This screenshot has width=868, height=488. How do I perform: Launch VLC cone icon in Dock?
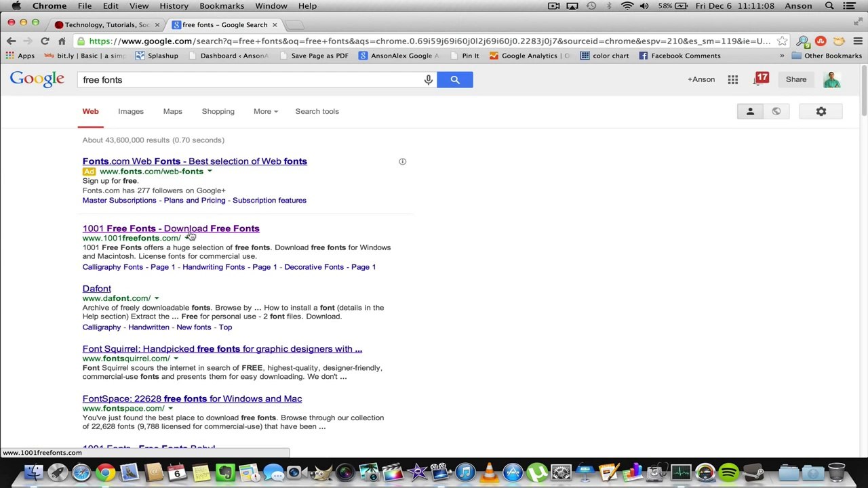coord(489,472)
